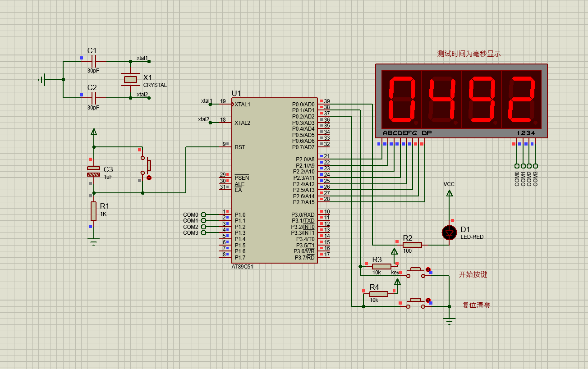Click the LED-RED value text
This screenshot has height=369, width=588.
(x=472, y=237)
